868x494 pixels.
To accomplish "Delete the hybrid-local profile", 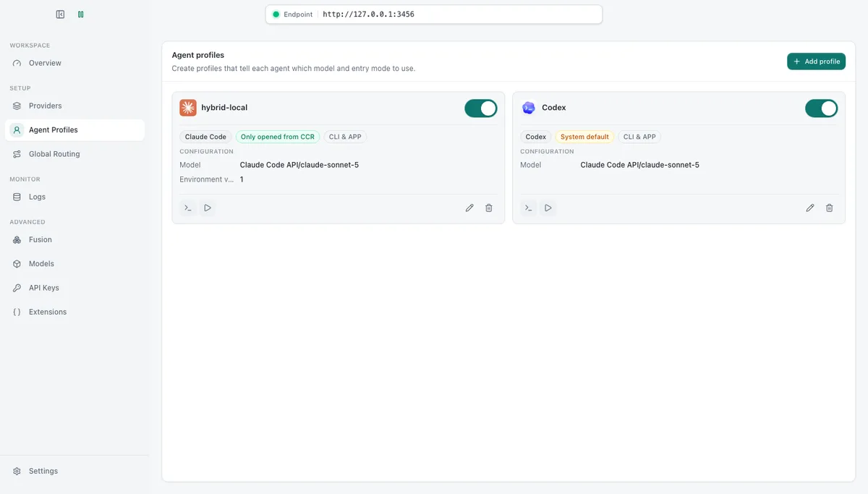I will [x=489, y=208].
